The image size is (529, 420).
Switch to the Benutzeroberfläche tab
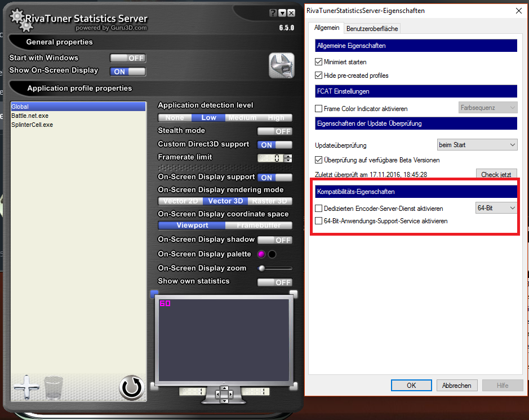coord(372,29)
